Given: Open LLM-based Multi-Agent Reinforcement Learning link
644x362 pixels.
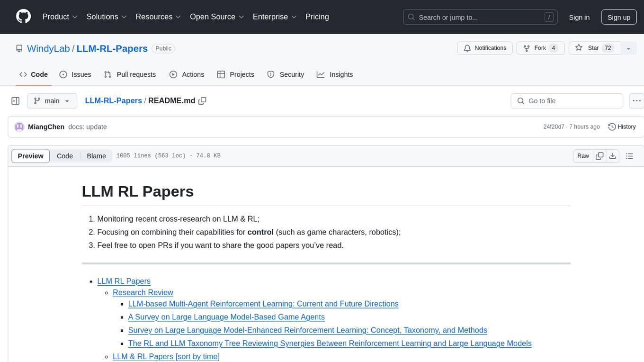Looking at the screenshot, I should point(263,304).
